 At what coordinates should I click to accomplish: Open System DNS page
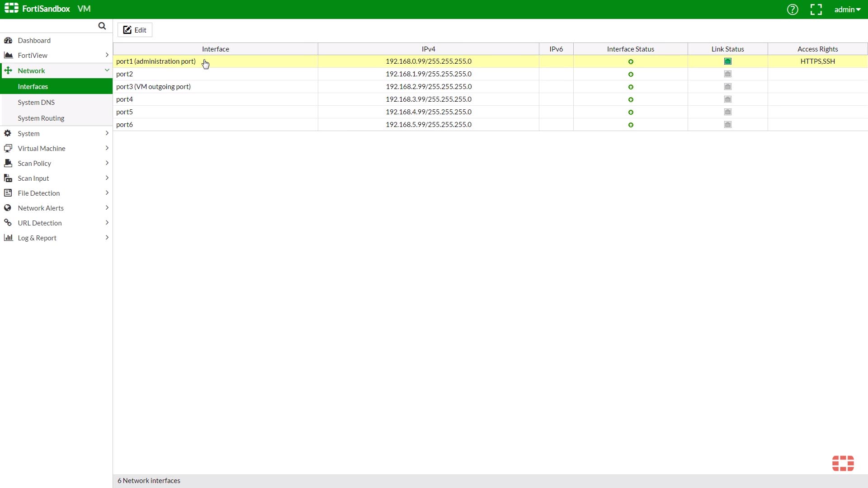pyautogui.click(x=36, y=103)
